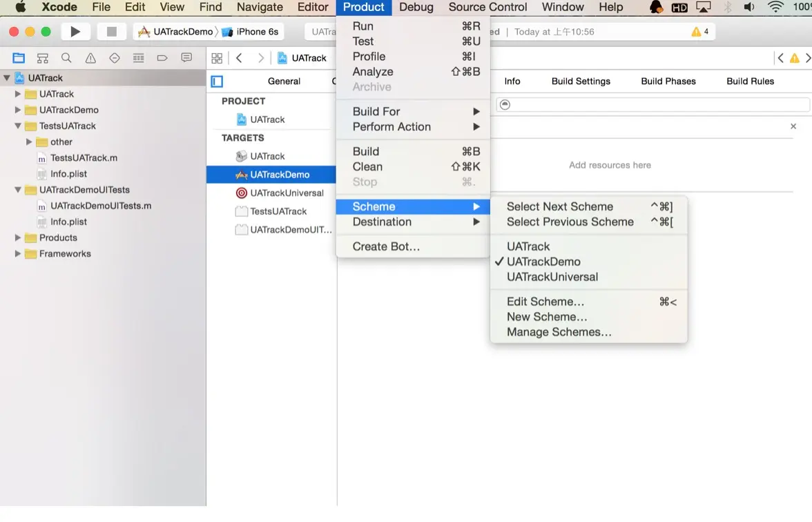Expand the UATrackDemo folder in navigator
The image size is (812, 522).
coord(18,110)
